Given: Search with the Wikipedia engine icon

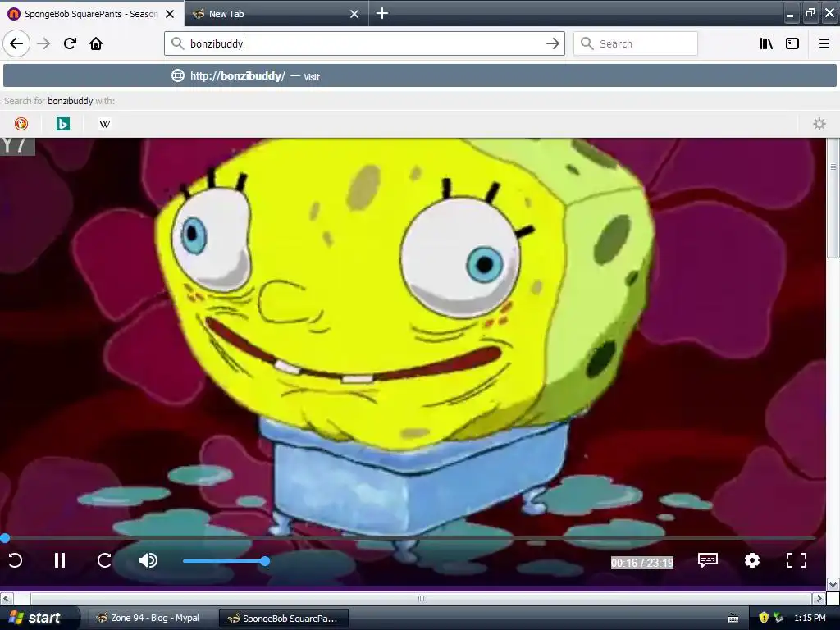Looking at the screenshot, I should pyautogui.click(x=104, y=124).
